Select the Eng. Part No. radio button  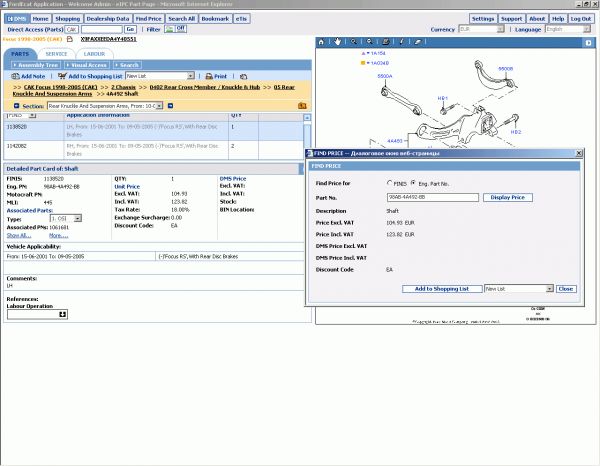click(412, 183)
